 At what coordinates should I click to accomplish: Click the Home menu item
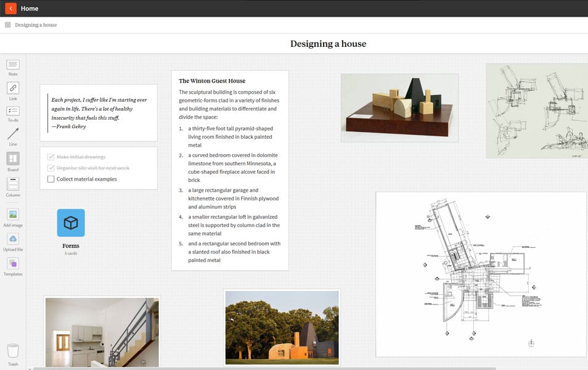click(x=29, y=8)
